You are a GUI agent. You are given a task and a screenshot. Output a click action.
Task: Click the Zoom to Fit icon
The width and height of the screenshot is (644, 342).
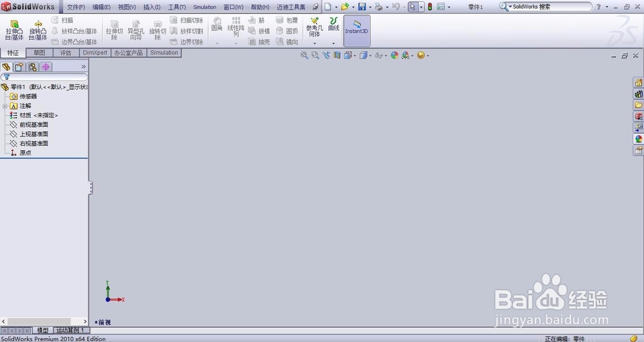[x=305, y=55]
